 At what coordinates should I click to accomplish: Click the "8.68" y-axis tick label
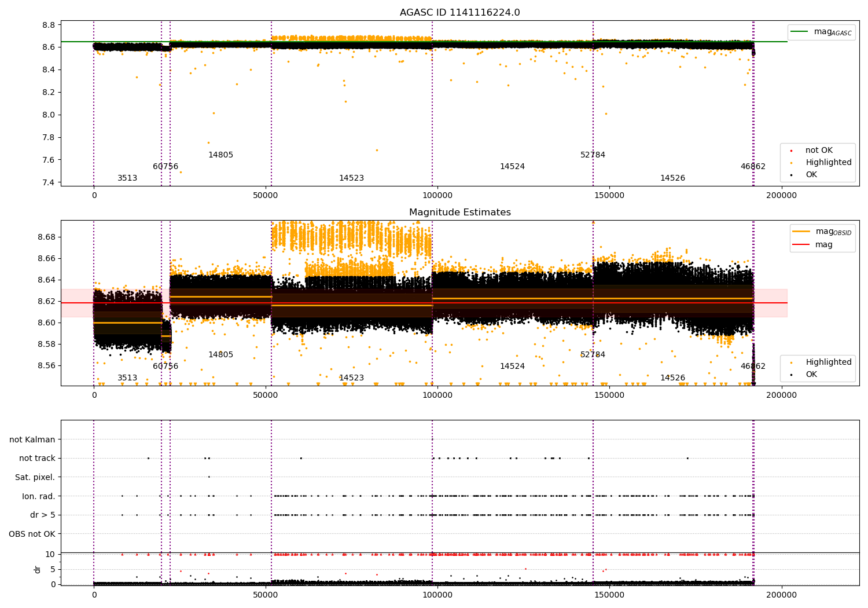(x=47, y=237)
